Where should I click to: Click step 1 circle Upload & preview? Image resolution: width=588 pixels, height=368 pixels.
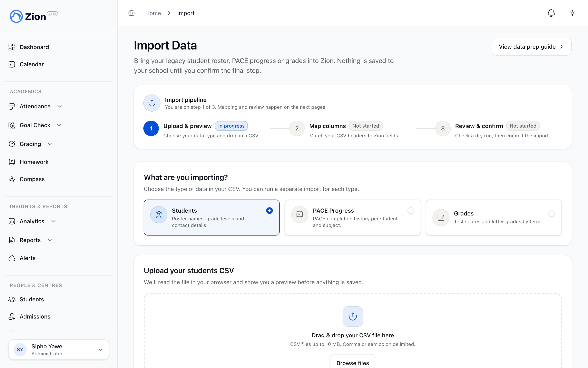click(151, 128)
